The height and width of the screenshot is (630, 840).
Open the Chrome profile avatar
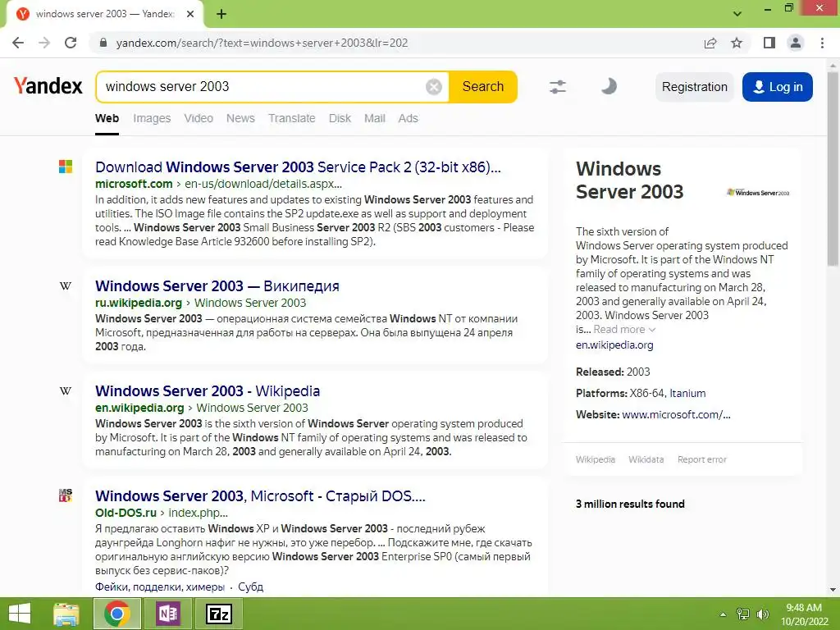pyautogui.click(x=796, y=43)
